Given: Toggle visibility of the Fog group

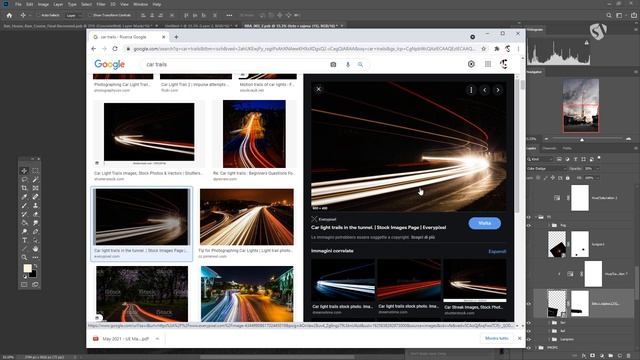Looking at the screenshot, I should pyautogui.click(x=529, y=225).
